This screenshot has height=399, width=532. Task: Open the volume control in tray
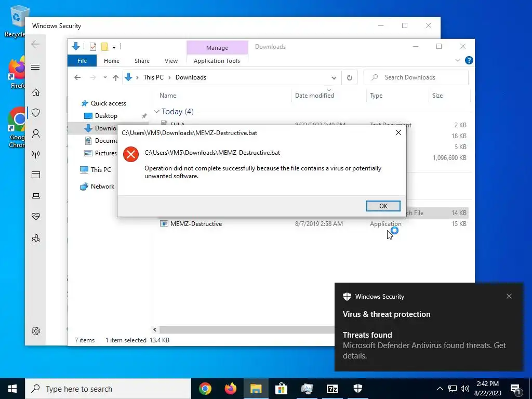[465, 389]
